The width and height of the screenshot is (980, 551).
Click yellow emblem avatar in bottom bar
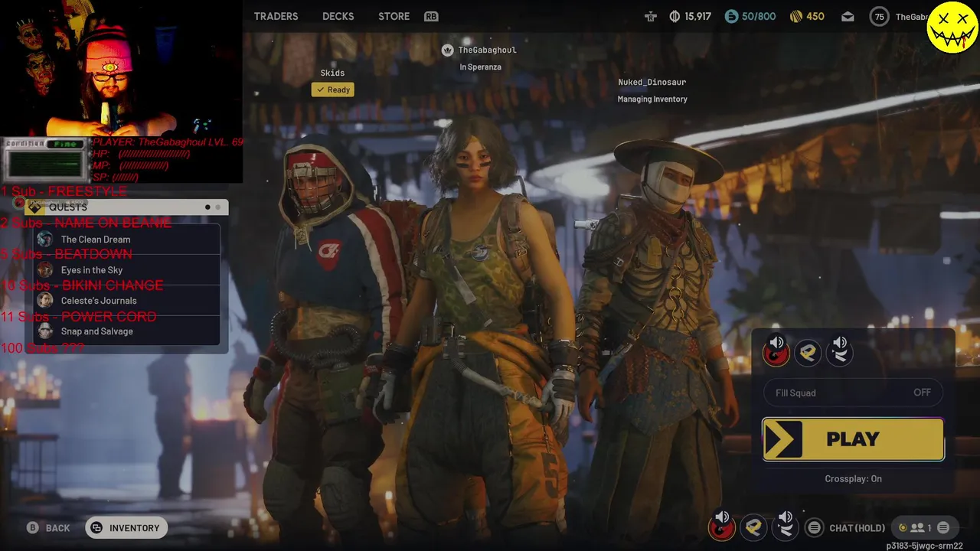[x=753, y=527]
